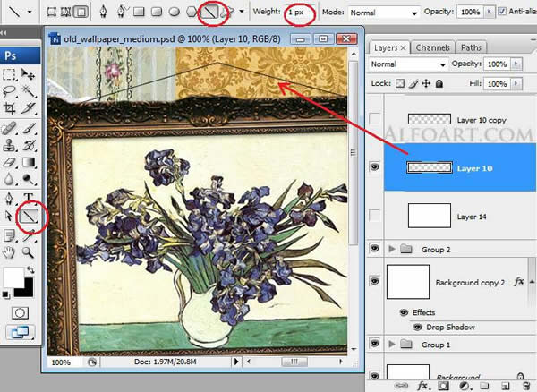Toggle lock transparent pixels
The height and width of the screenshot is (392, 537).
click(x=400, y=83)
